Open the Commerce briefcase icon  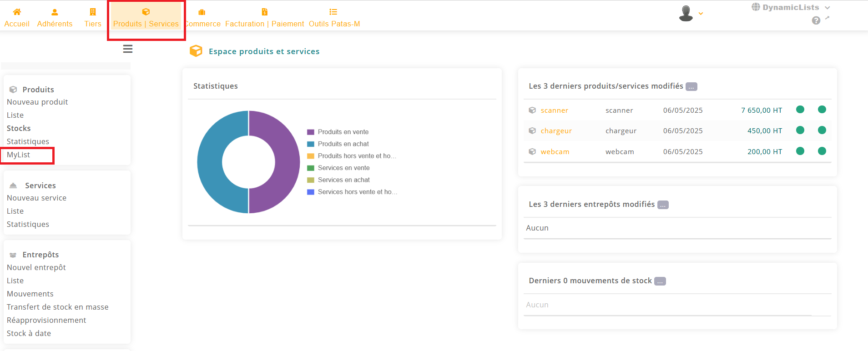click(x=202, y=12)
